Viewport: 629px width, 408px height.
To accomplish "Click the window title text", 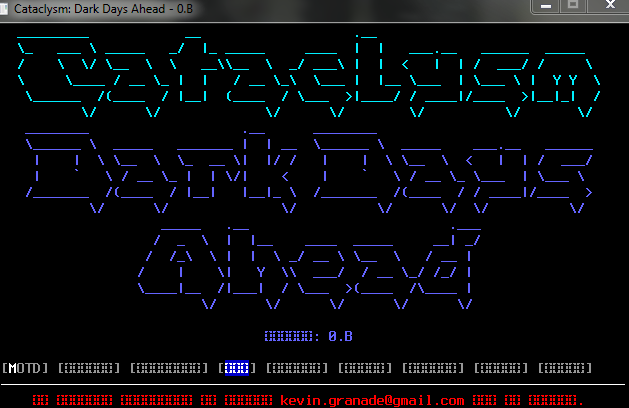I will tap(103, 9).
